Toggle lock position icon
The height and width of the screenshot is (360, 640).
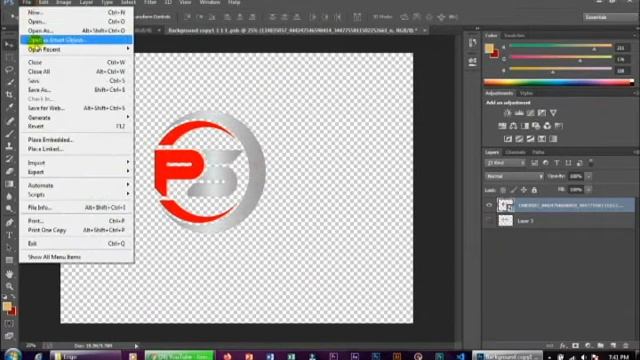coord(524,190)
